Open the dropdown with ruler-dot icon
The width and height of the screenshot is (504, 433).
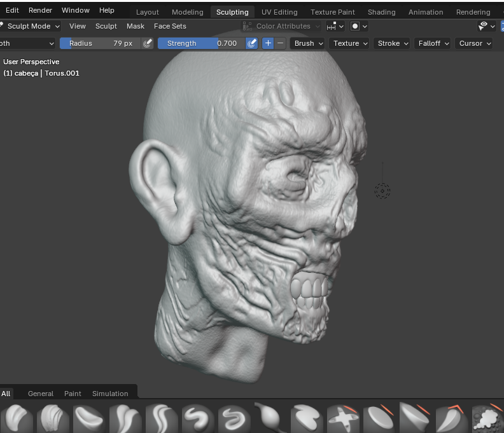pos(335,26)
